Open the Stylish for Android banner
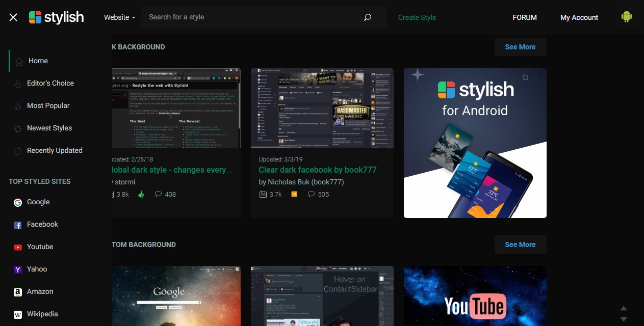This screenshot has height=326, width=644. click(x=475, y=143)
